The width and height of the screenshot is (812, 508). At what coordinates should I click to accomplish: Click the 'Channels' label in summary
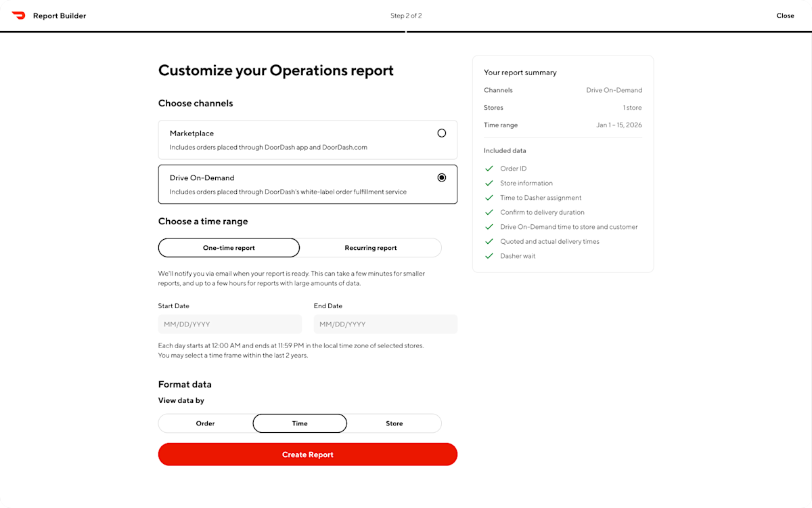pos(498,90)
